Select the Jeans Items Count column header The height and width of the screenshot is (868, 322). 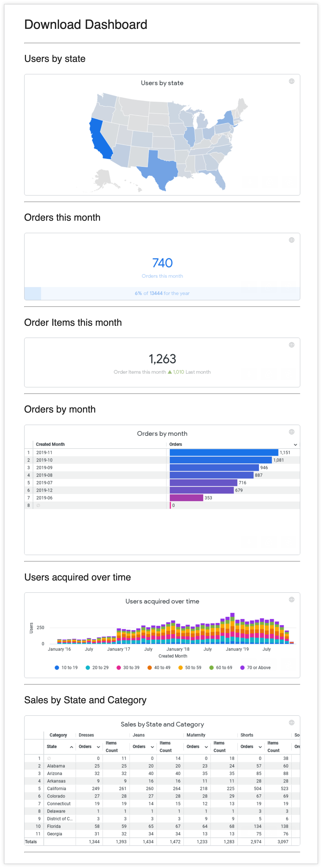coord(165,746)
